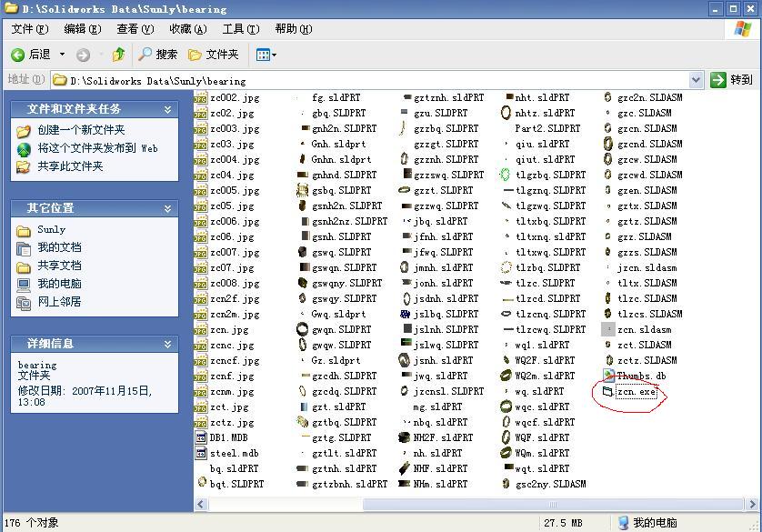Collapse the 文件和文件夹任务 panel
This screenshot has height=532, width=762.
point(167,109)
